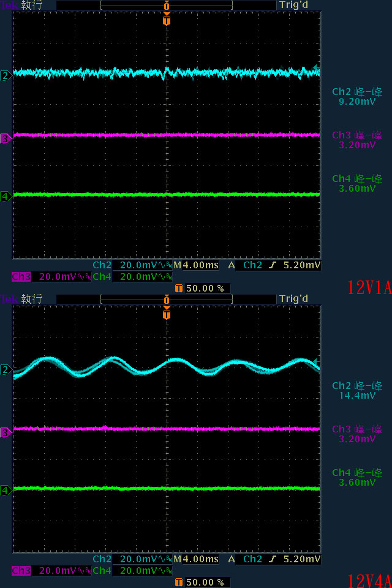This screenshot has width=392, height=588.
Task: Click the Tek logo in the 12V4A capture
Action: coord(9,299)
